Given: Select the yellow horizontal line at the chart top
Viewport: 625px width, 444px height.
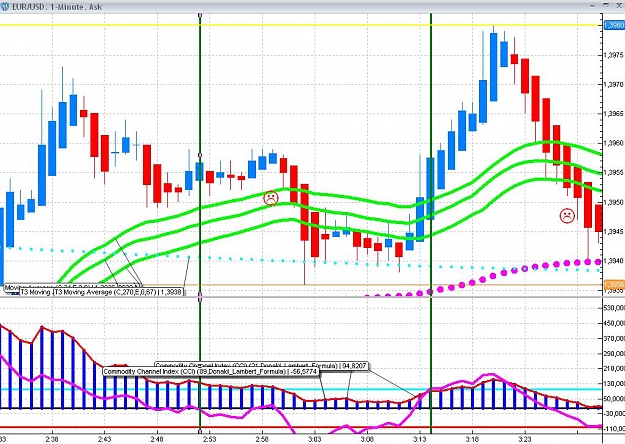Looking at the screenshot, I should tap(301, 25).
